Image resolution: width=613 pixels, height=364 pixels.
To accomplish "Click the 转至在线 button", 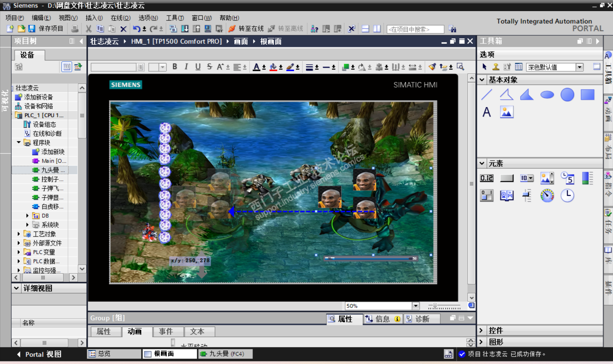I will point(246,29).
